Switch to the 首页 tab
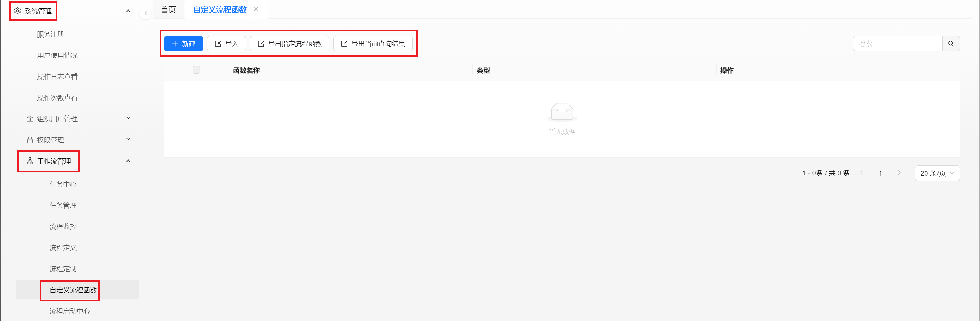The height and width of the screenshot is (321, 980). coord(168,10)
